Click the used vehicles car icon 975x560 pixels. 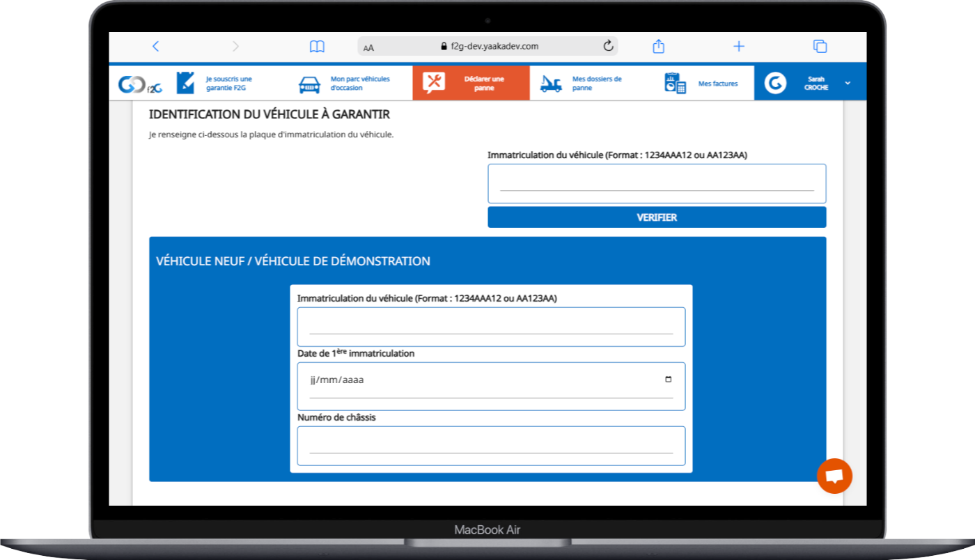309,84
